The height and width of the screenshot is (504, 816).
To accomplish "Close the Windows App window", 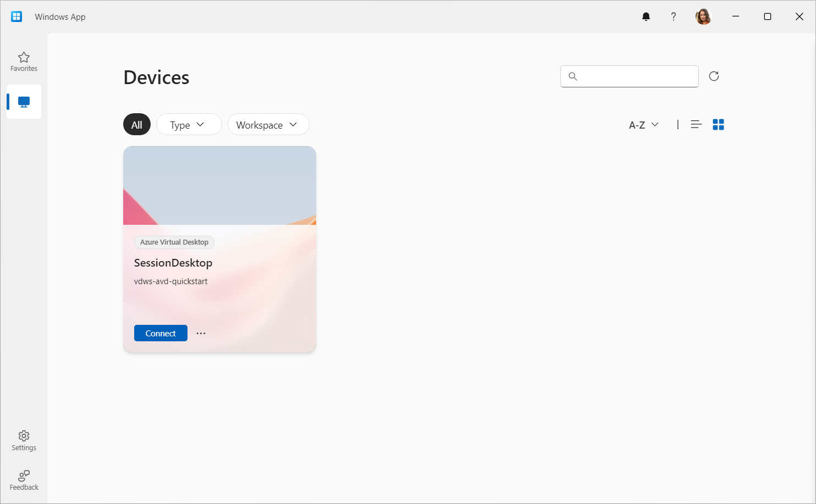I will tap(800, 16).
